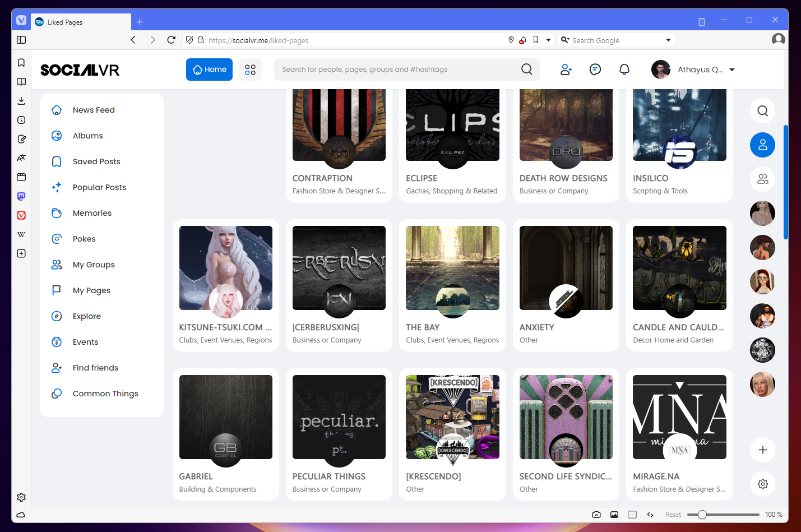Image resolution: width=801 pixels, height=532 pixels.
Task: Open the History panel
Action: coord(21,120)
